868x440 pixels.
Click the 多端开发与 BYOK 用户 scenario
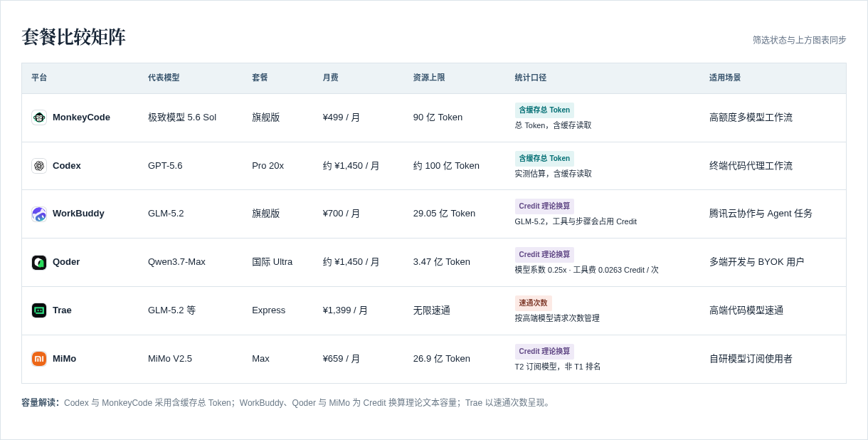click(756, 262)
